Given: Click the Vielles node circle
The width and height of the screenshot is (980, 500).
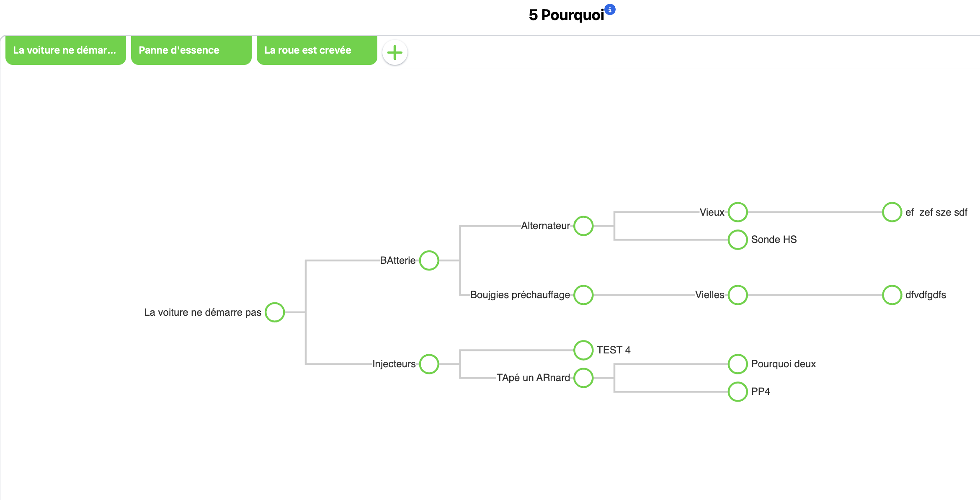Looking at the screenshot, I should coord(738,295).
